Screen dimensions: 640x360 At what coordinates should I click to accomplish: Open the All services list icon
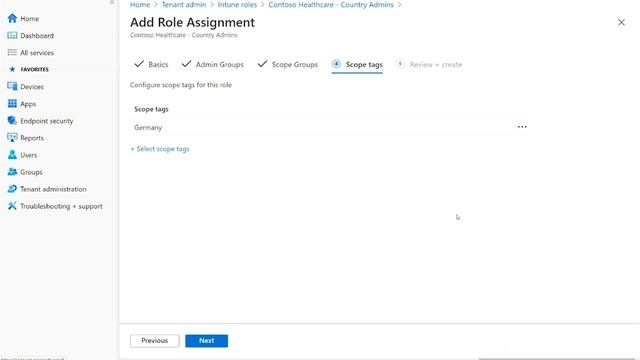(x=12, y=53)
